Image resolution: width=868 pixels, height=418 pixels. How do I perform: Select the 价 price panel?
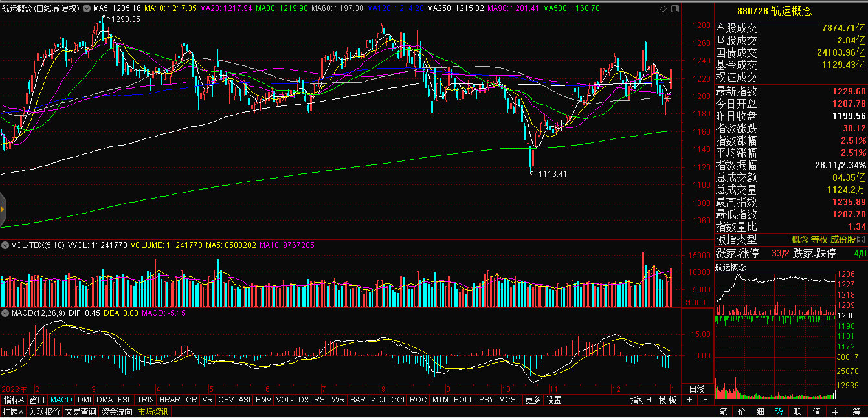[742, 412]
